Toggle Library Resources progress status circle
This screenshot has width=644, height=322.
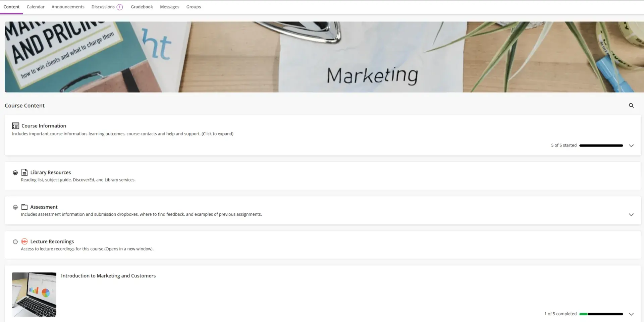[15, 173]
